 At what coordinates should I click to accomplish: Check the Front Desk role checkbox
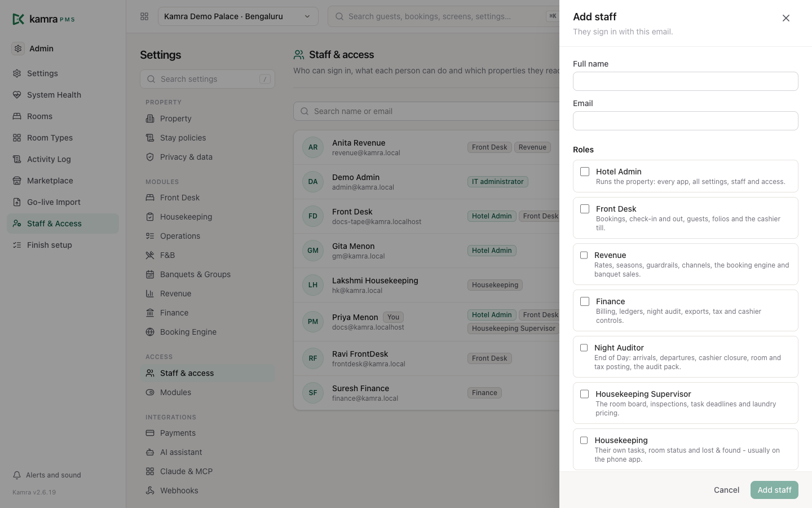[585, 209]
